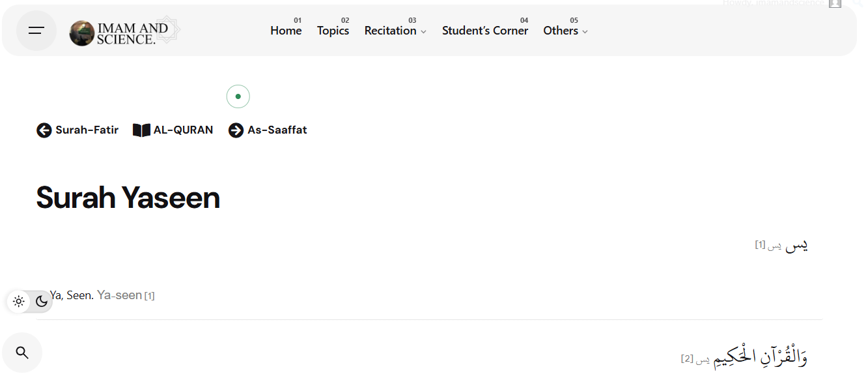Open the hamburger menu button
This screenshot has height=378, width=868.
(36, 31)
